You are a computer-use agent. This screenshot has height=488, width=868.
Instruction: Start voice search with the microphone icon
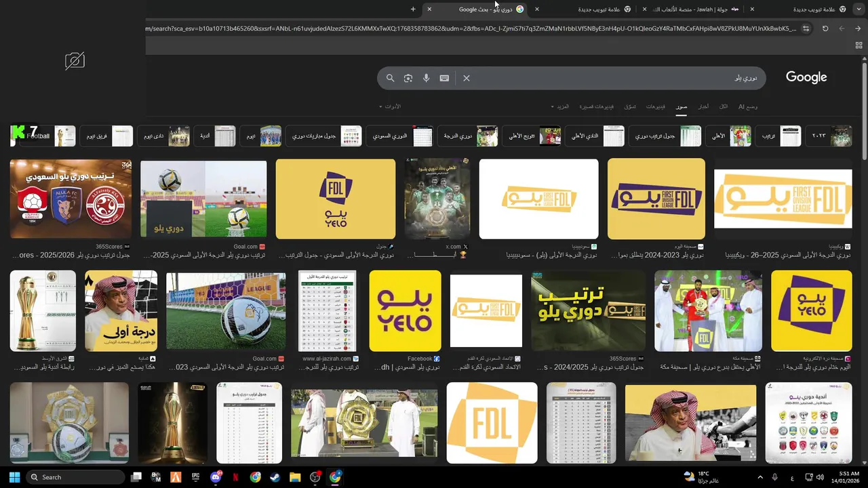(x=427, y=78)
